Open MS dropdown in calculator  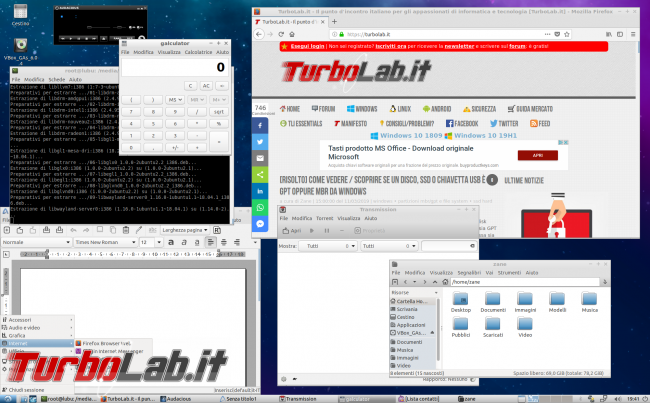coord(175,100)
